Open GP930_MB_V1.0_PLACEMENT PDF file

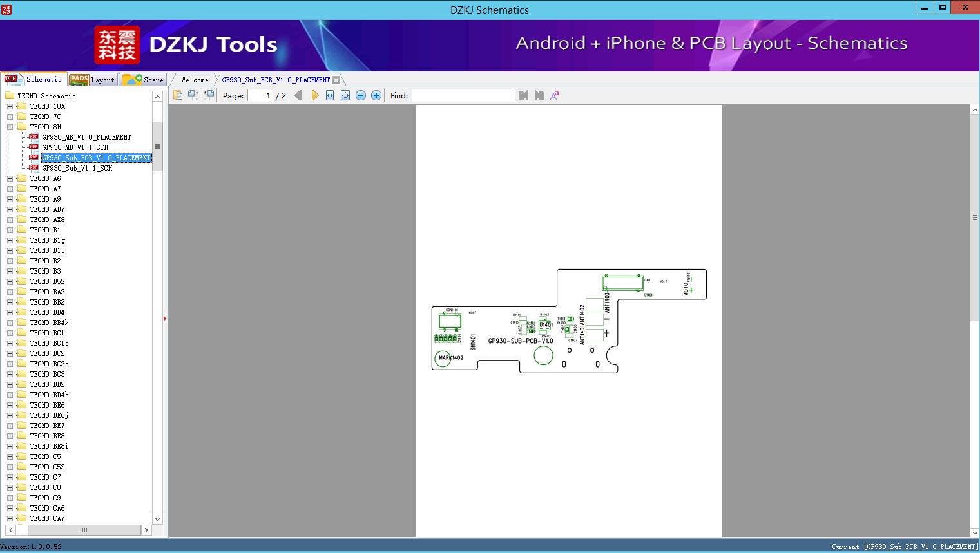pyautogui.click(x=86, y=137)
